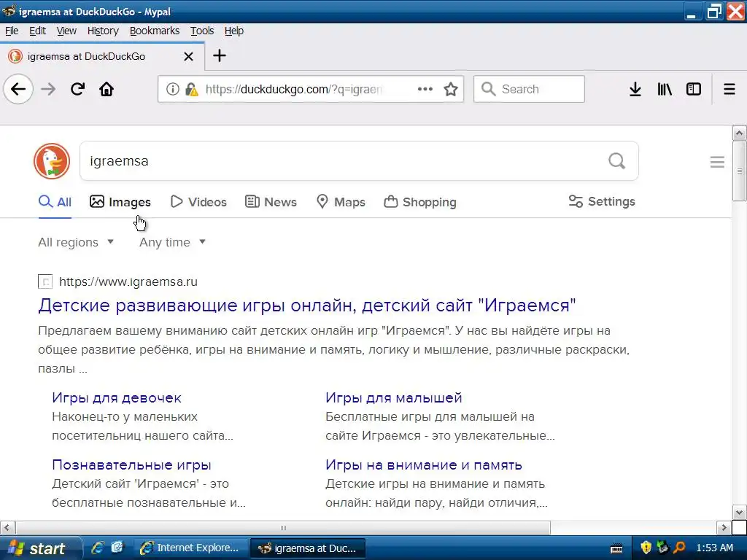Image resolution: width=747 pixels, height=560 pixels.
Task: Switch to News results
Action: [x=271, y=202]
